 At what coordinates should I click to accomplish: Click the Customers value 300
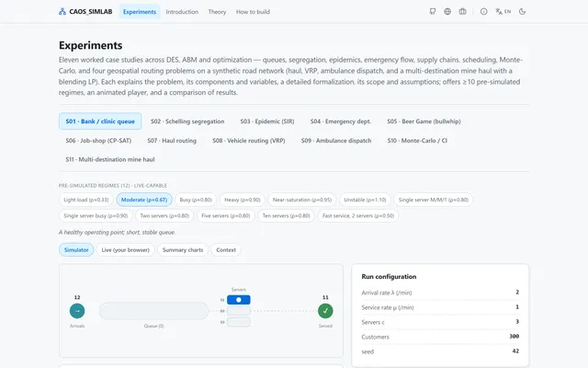click(x=514, y=336)
